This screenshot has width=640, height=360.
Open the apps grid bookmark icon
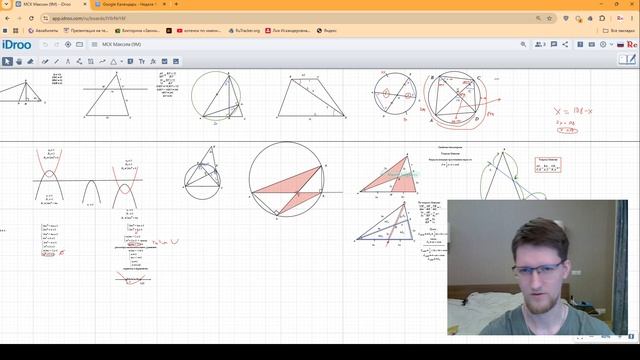tap(16, 31)
